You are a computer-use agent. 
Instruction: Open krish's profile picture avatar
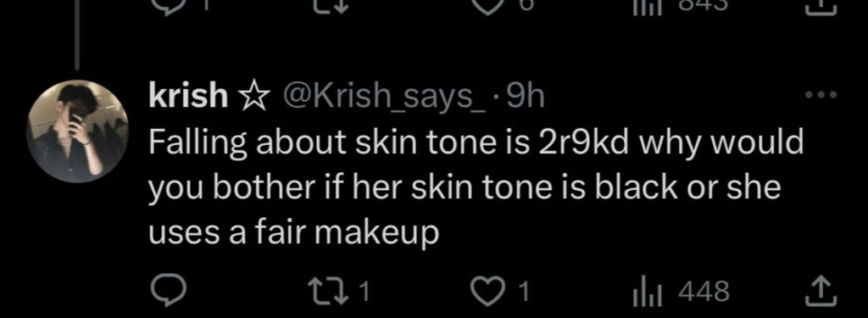pyautogui.click(x=77, y=131)
